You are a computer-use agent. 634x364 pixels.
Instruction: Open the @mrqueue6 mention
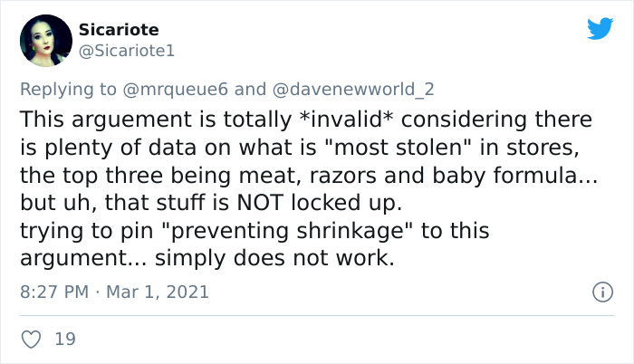pyautogui.click(x=177, y=89)
